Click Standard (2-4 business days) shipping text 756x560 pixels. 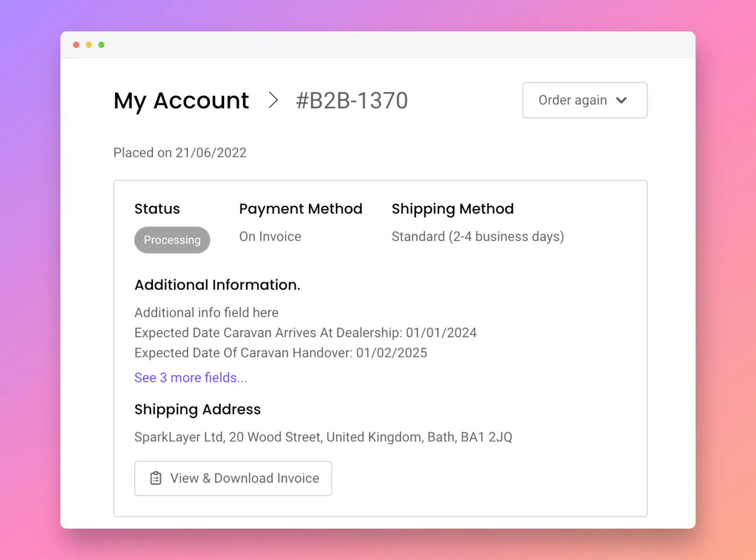click(x=478, y=236)
